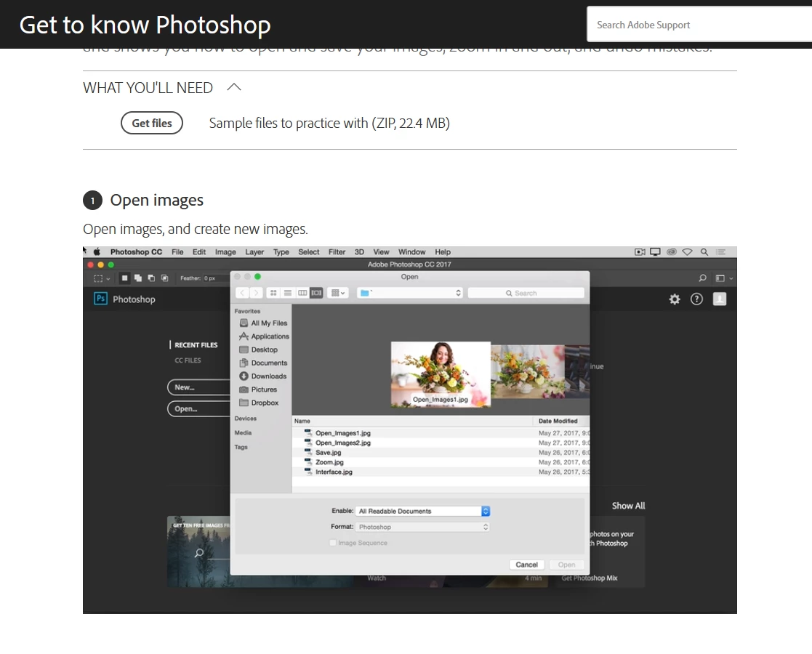Open the Format Photoshop dropdown

(422, 527)
